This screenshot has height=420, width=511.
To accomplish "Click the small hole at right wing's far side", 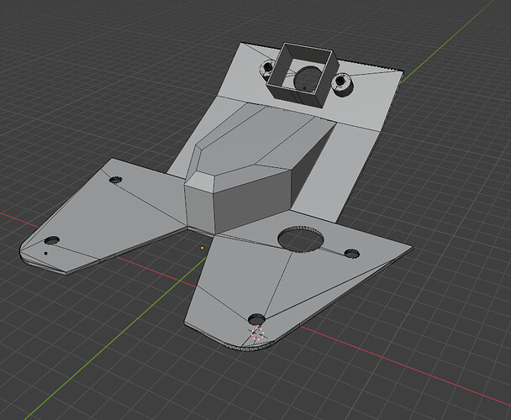I will [351, 253].
